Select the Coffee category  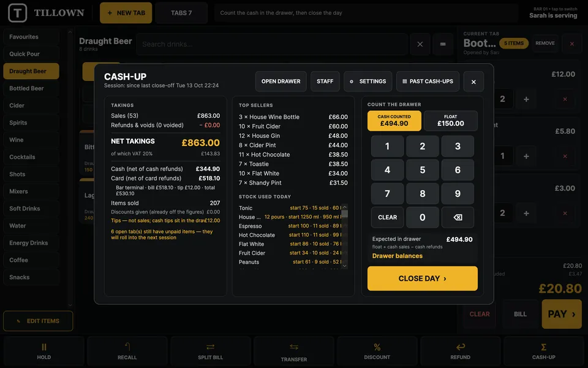31,260
